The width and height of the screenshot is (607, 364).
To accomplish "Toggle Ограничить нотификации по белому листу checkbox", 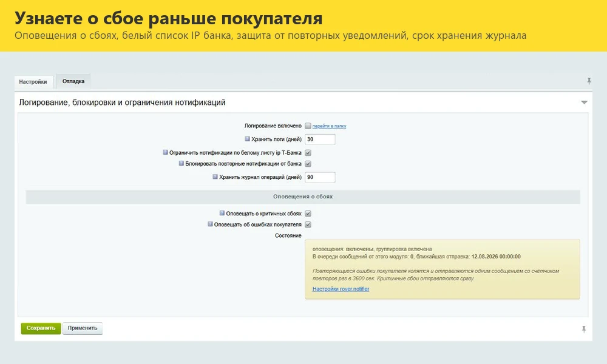I will (x=308, y=153).
